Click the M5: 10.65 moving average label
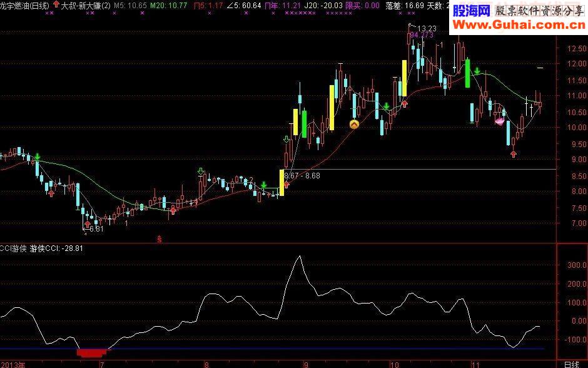 130,5
